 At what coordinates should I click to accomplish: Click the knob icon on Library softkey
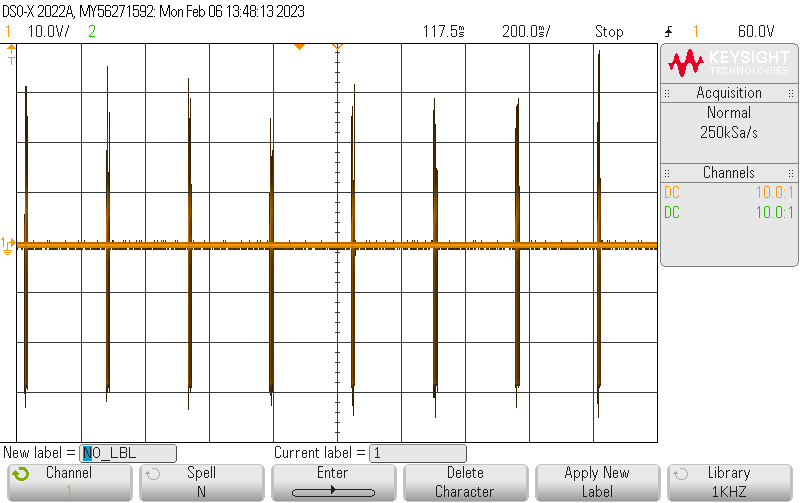pos(680,474)
